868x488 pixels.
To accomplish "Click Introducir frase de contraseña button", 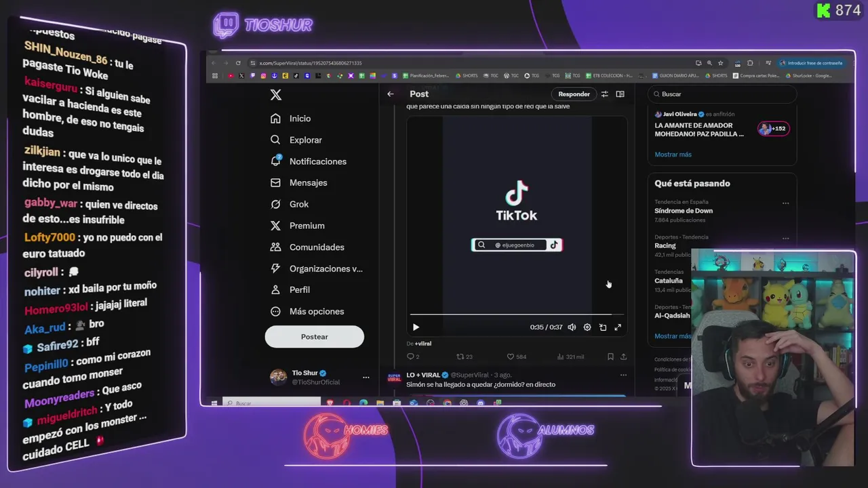I will pos(812,63).
